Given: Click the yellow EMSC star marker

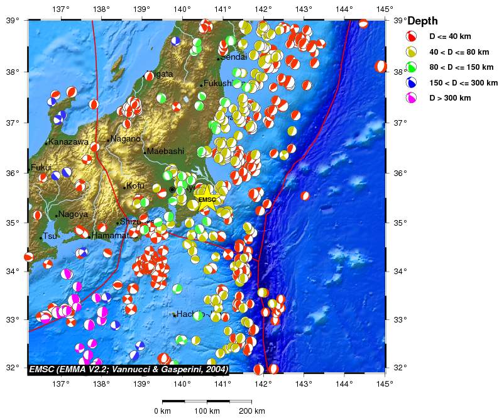Looking at the screenshot, I should (207, 199).
